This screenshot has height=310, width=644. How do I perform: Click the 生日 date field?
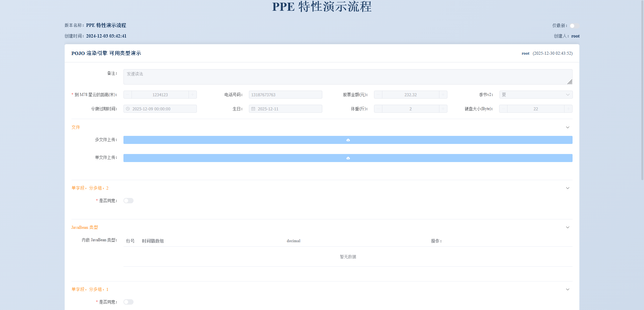click(285, 109)
